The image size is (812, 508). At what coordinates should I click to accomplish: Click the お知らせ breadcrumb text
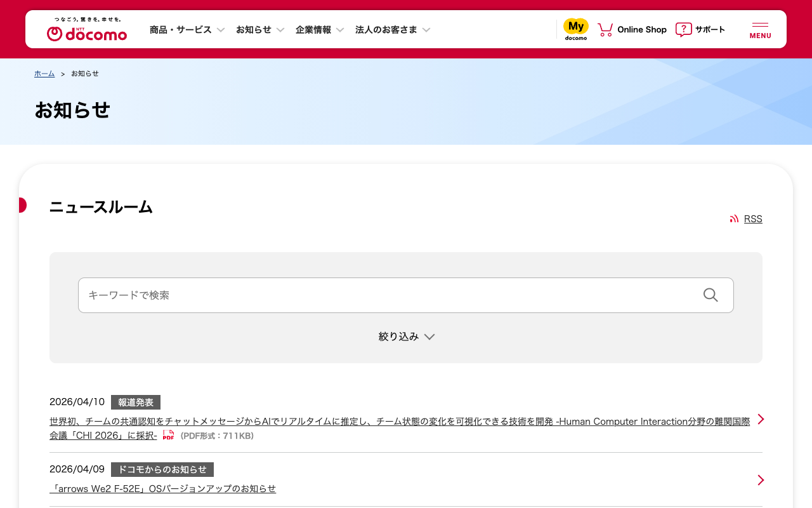tap(85, 74)
